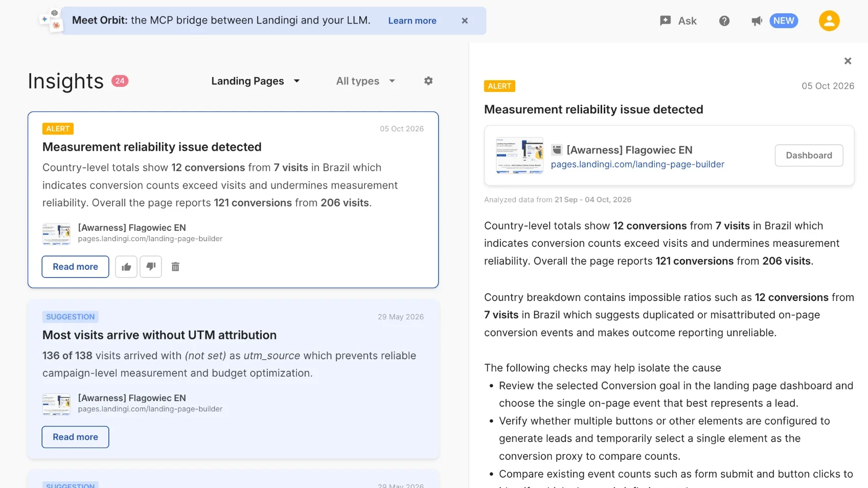Viewport: 868px width, 488px height.
Task: Close the insight detail panel
Action: point(848,61)
